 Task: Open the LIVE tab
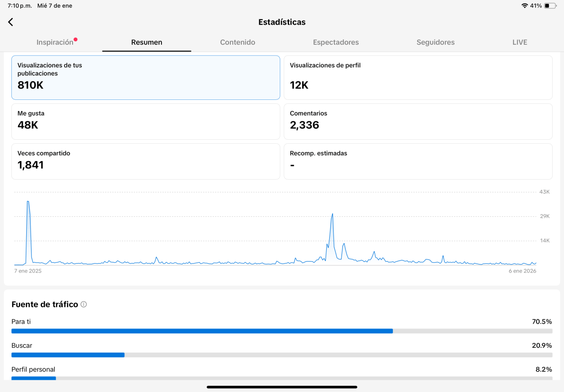coord(520,42)
